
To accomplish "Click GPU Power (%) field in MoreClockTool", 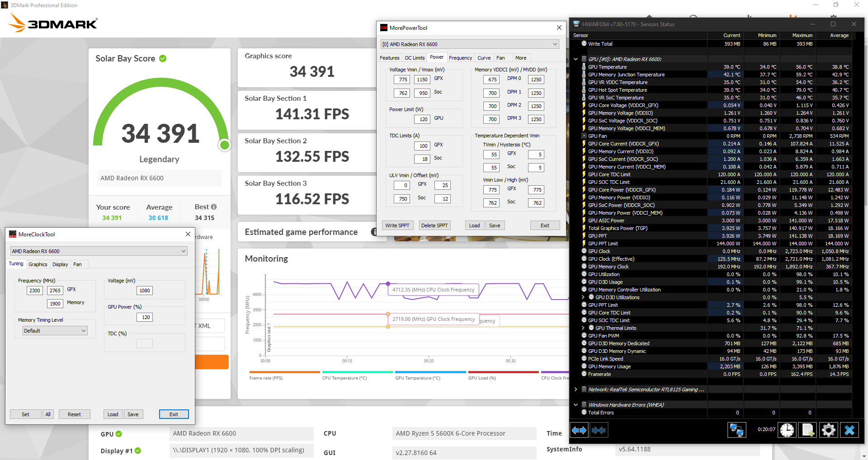I will pos(145,317).
